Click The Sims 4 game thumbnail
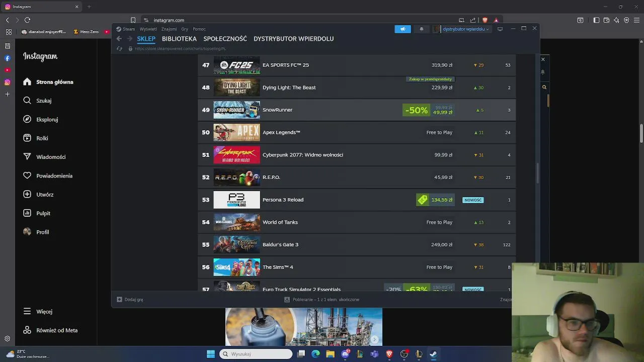 tap(236, 267)
